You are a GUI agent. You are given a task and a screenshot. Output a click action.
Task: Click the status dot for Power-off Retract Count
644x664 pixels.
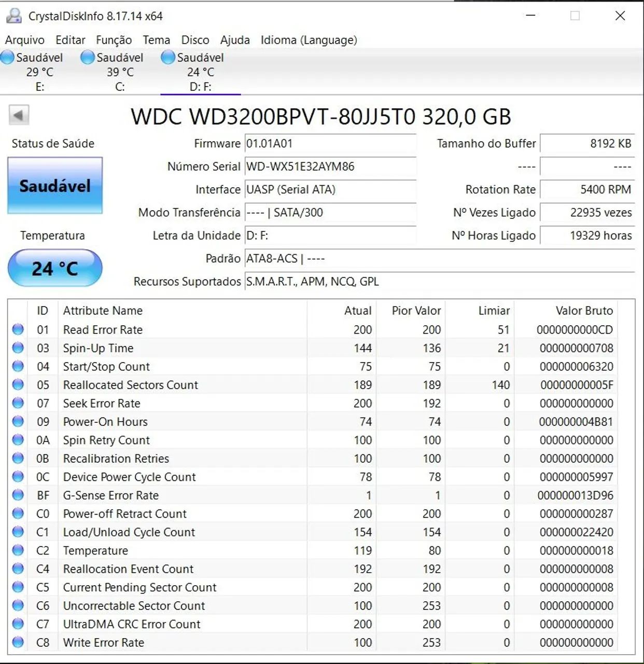18,514
